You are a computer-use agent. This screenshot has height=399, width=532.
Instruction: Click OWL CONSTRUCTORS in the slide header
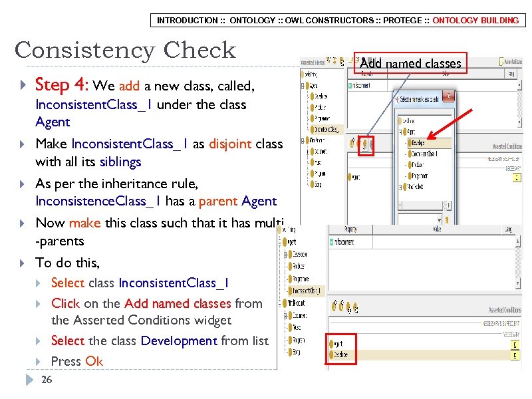point(329,21)
